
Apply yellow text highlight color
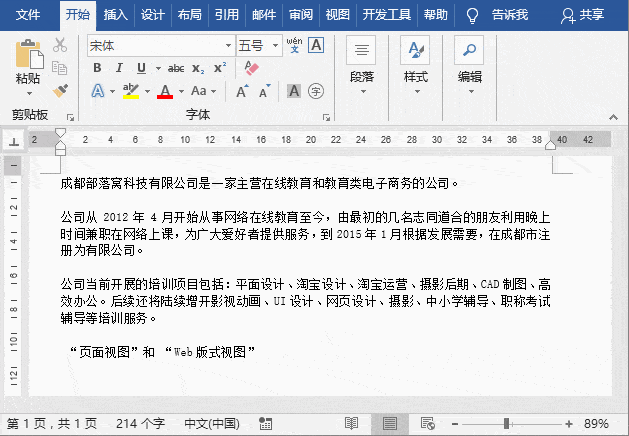(131, 91)
